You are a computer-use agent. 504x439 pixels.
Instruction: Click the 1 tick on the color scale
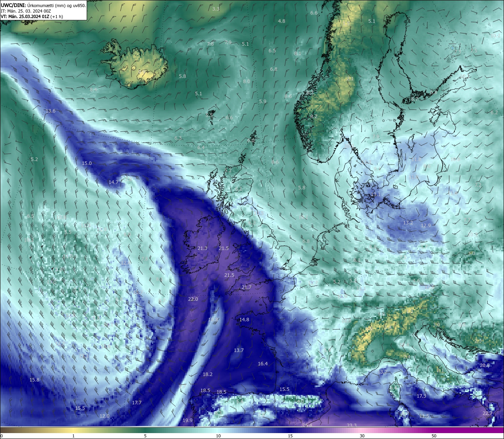(74, 436)
